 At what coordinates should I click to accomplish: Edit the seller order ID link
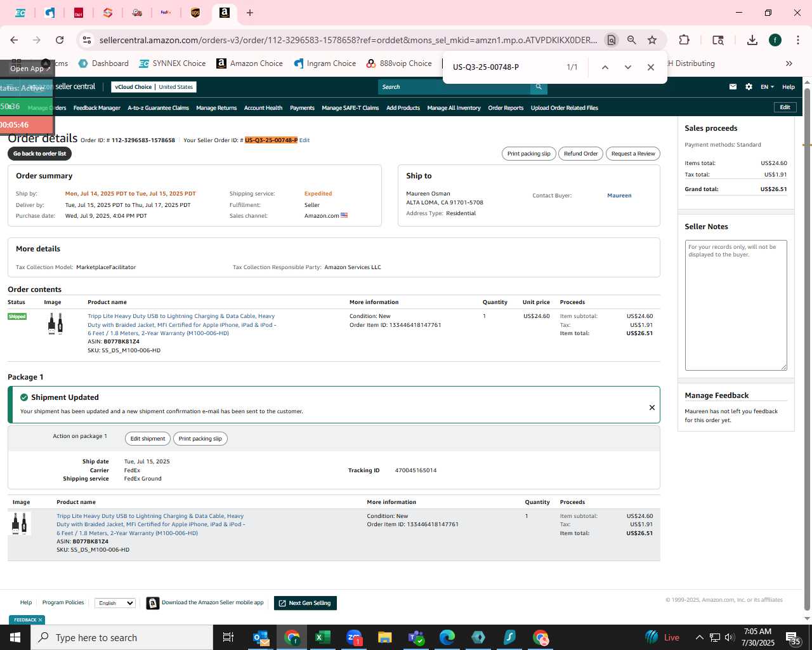(x=304, y=140)
